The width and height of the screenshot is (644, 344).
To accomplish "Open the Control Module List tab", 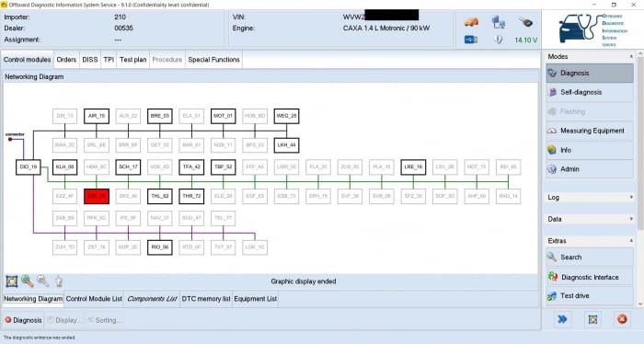I will (94, 299).
